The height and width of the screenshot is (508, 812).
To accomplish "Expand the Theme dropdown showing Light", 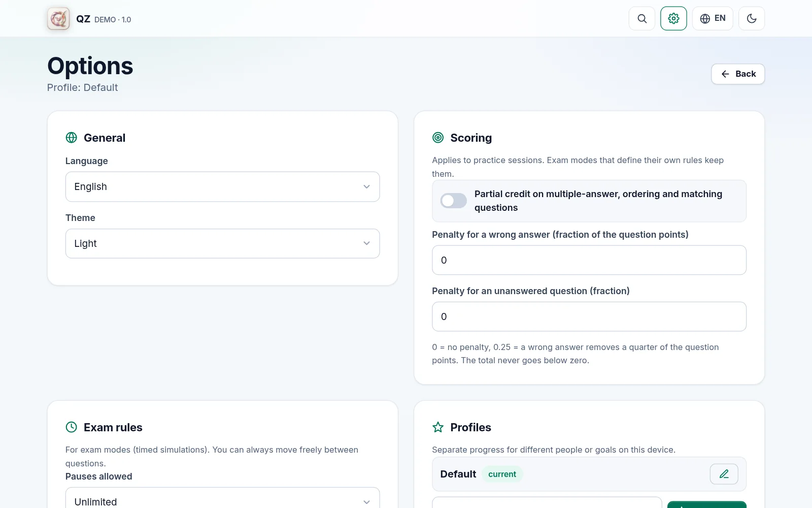I will pos(222,243).
